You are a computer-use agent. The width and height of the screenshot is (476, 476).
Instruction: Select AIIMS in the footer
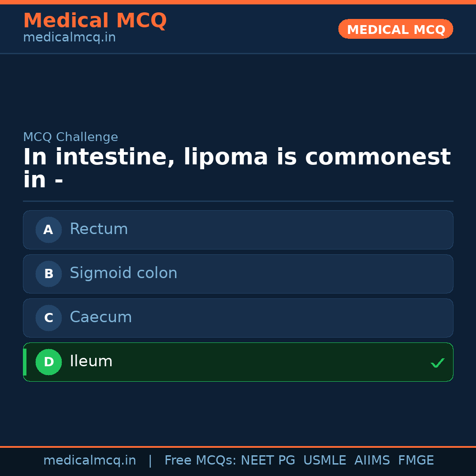click(x=372, y=461)
